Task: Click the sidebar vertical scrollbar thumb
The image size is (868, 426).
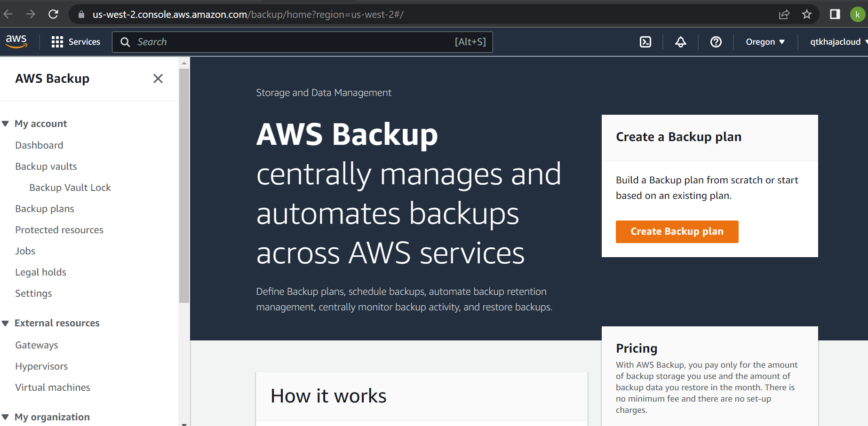Action: pyautogui.click(x=184, y=186)
